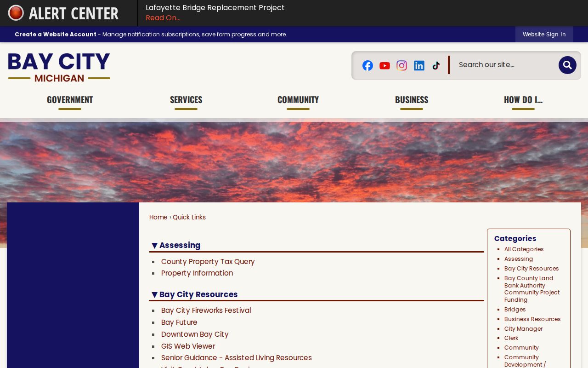Open the LinkedIn page icon
Image resolution: width=588 pixels, height=368 pixels.
[419, 65]
